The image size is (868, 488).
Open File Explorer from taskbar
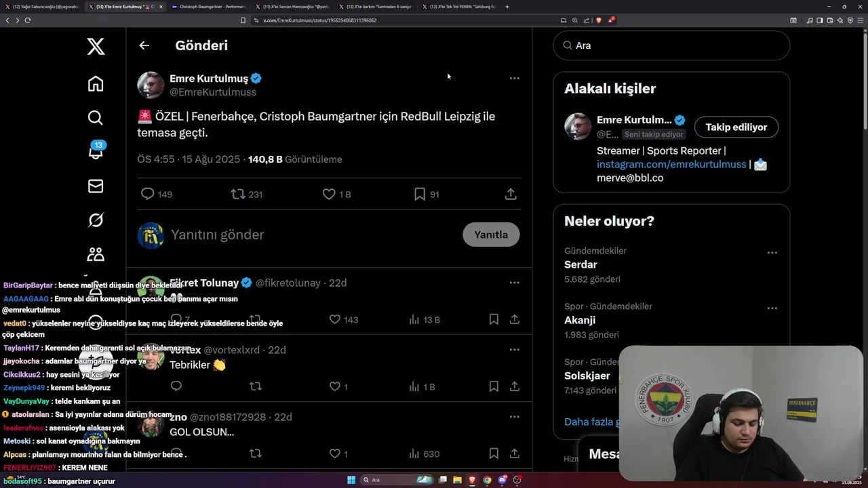click(x=457, y=480)
